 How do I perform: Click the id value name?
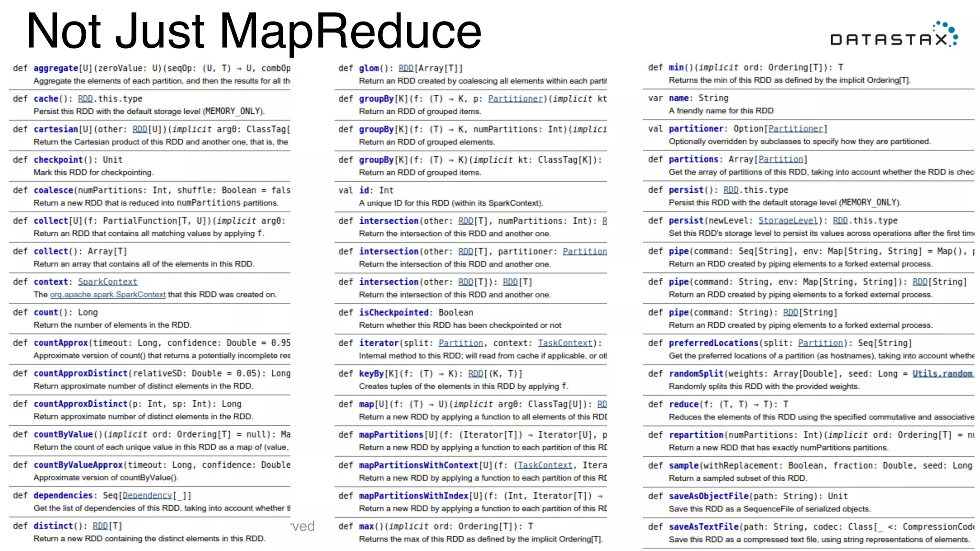tap(364, 190)
